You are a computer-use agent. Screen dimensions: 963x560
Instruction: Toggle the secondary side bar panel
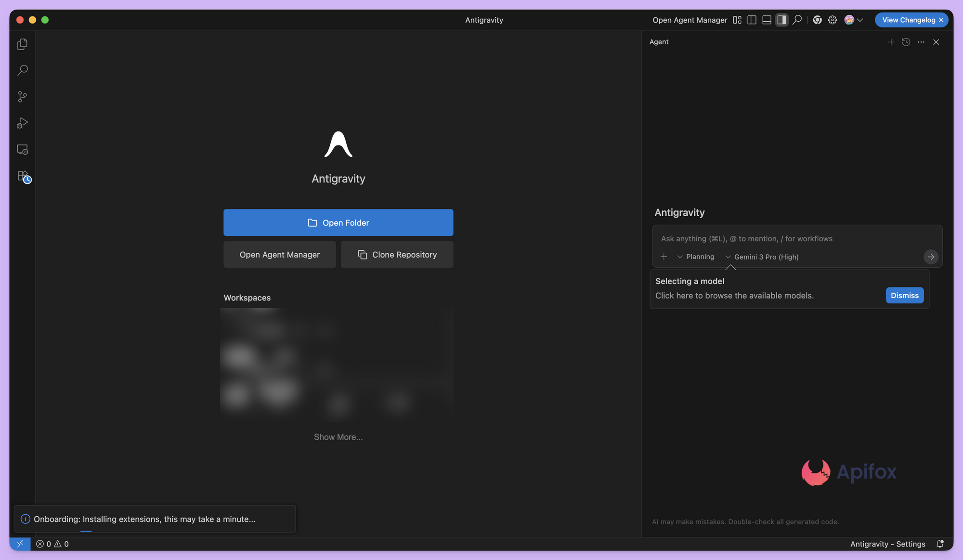click(781, 20)
